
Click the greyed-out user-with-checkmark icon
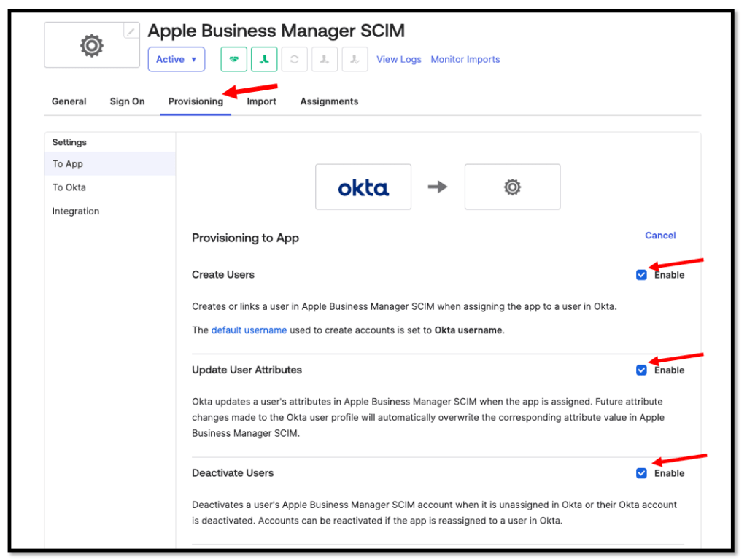click(x=355, y=60)
